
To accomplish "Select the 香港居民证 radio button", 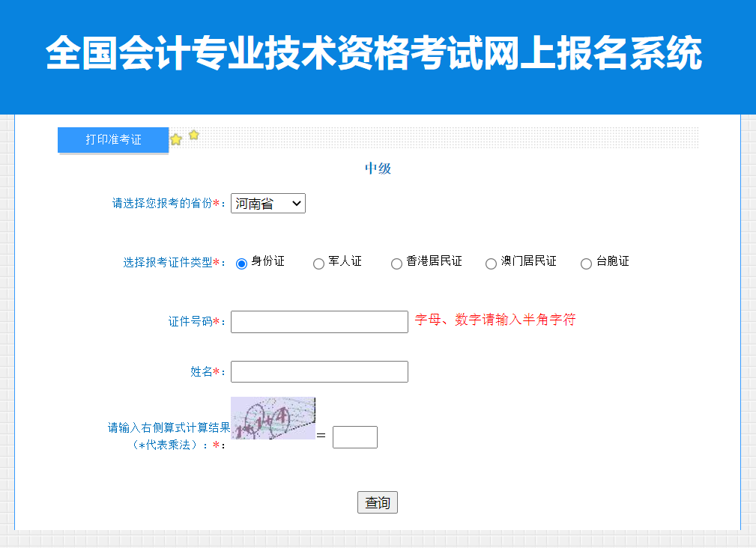I will pyautogui.click(x=396, y=263).
